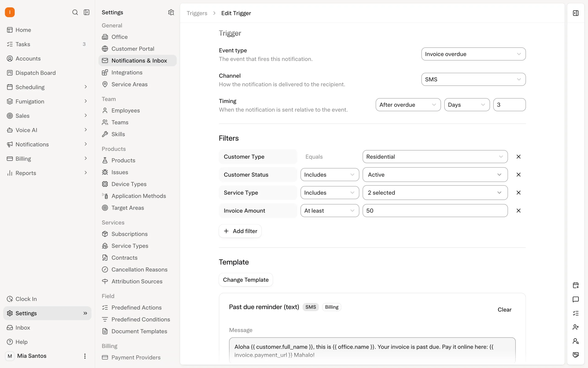The height and width of the screenshot is (368, 588).
Task: Click the user-search icon in right rail
Action: tap(576, 341)
